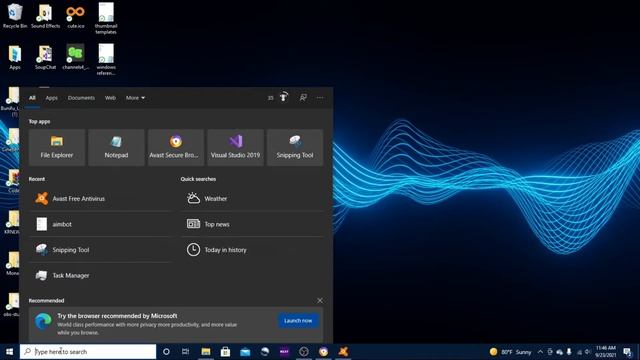The width and height of the screenshot is (640, 360).
Task: Open File Explorer from Top apps
Action: coord(57,147)
